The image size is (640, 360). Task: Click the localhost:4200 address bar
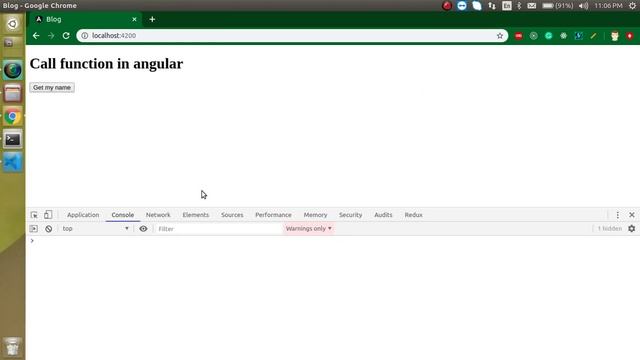click(292, 36)
